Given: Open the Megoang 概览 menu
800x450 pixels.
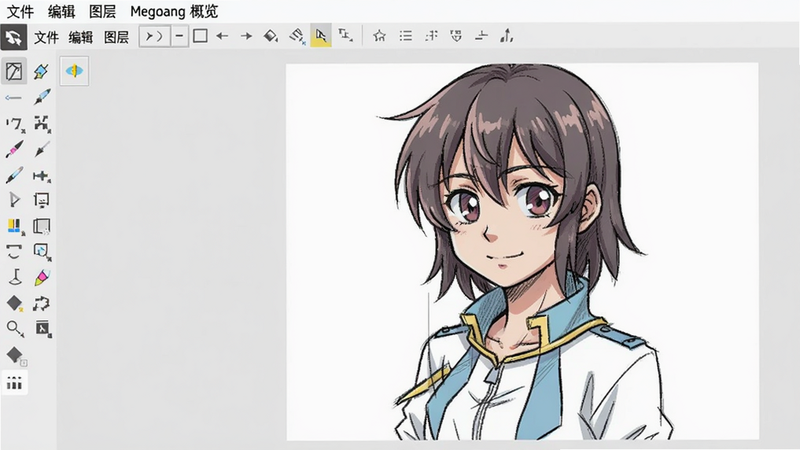Looking at the screenshot, I should (174, 11).
